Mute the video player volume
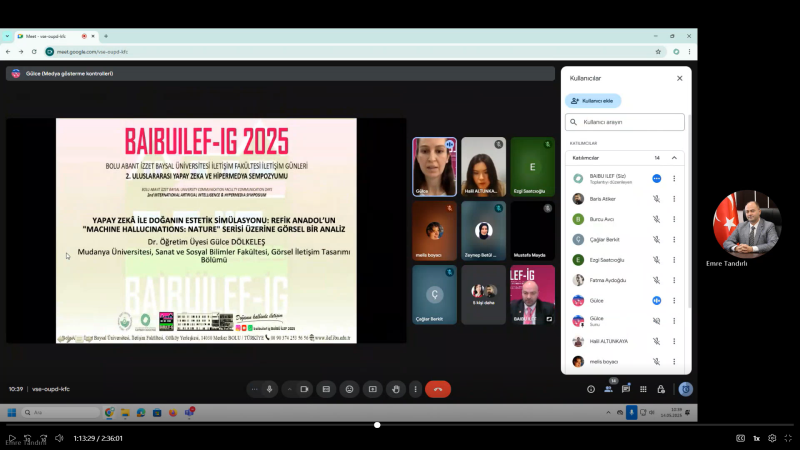The height and width of the screenshot is (450, 800). pyautogui.click(x=59, y=438)
